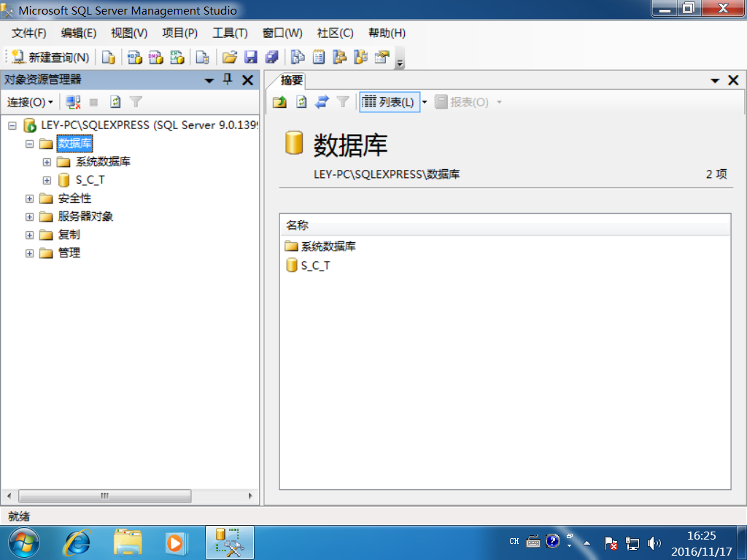Click the gray Stop icon in Object Explorer
Viewport: 747px width, 560px height.
point(94,102)
